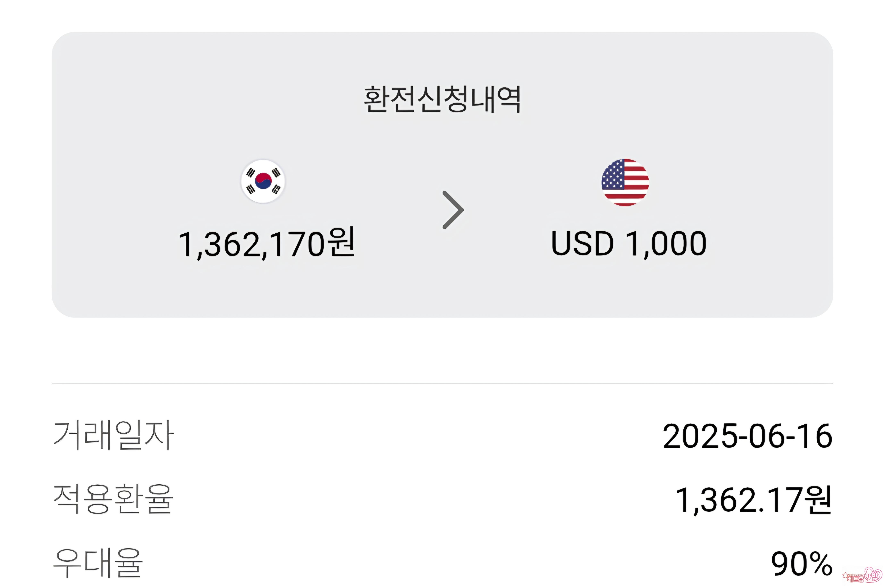The width and height of the screenshot is (885, 588).
Task: Click the 적용환율 label
Action: (113, 499)
